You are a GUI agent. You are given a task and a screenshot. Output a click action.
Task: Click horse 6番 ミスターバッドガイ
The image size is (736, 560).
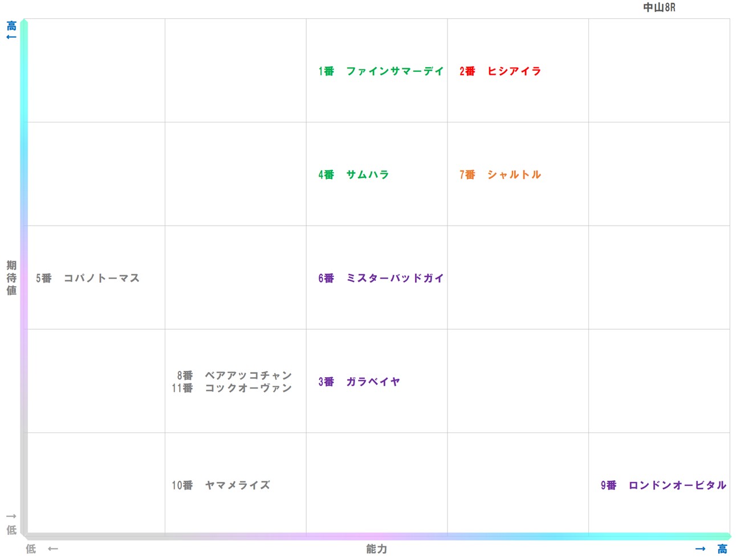(381, 279)
